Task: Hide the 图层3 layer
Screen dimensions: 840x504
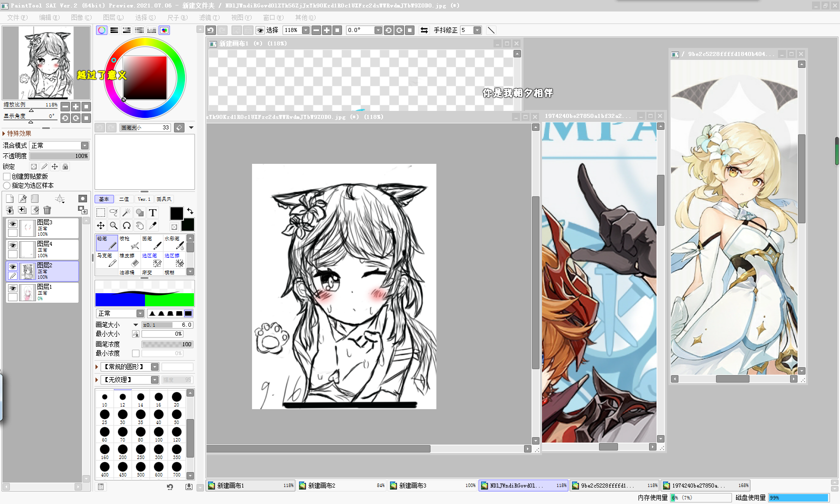Action: click(12, 224)
